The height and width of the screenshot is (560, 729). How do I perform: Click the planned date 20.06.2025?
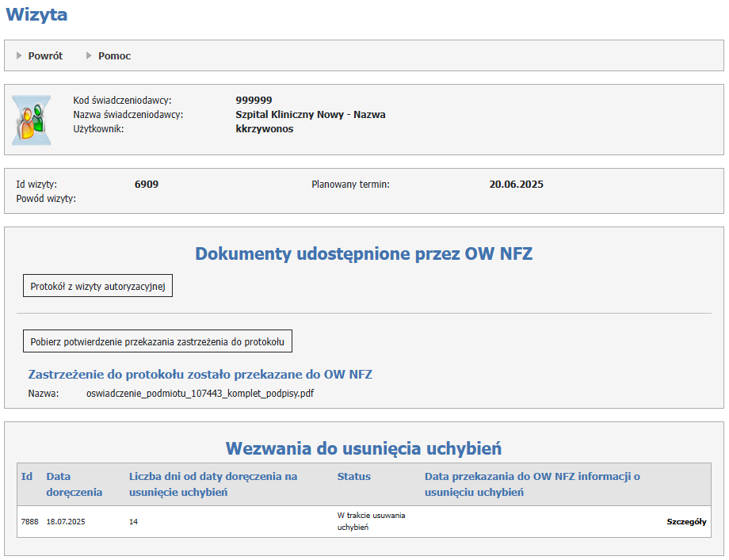pos(516,185)
